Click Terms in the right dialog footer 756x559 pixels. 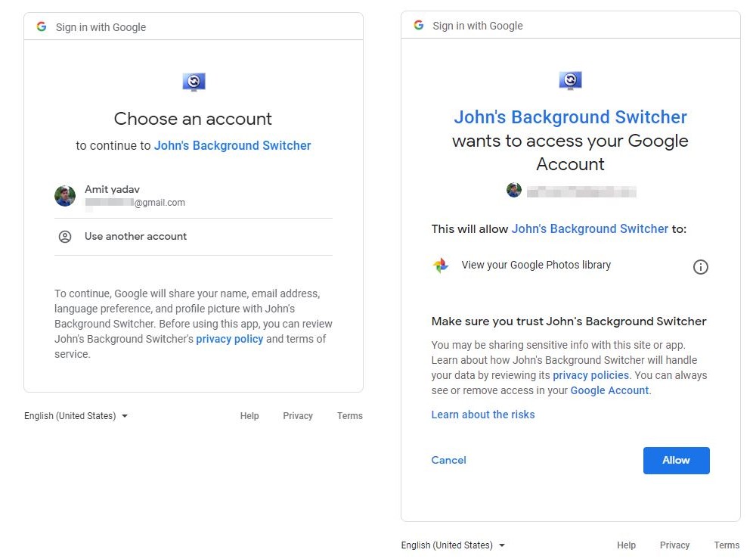pyautogui.click(x=727, y=545)
